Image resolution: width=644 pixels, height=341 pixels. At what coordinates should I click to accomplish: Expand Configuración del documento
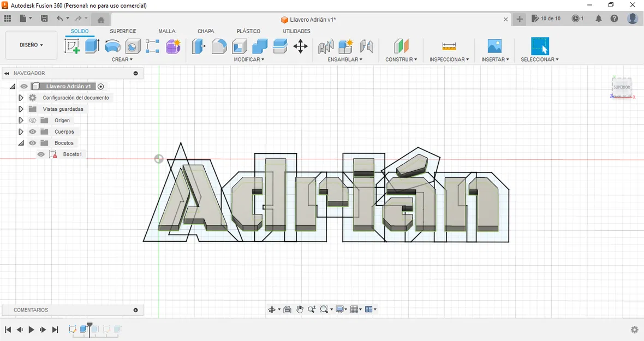coord(21,97)
